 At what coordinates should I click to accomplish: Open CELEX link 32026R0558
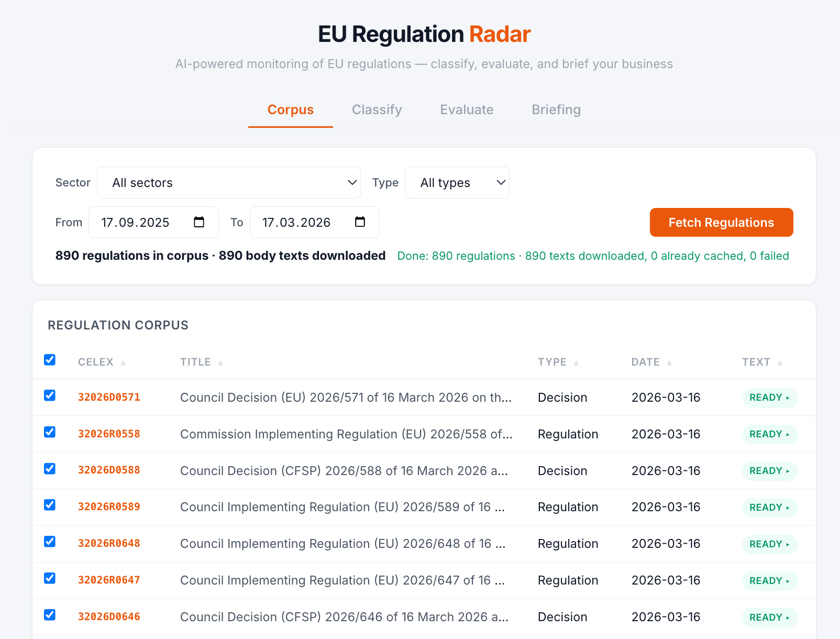click(x=109, y=434)
